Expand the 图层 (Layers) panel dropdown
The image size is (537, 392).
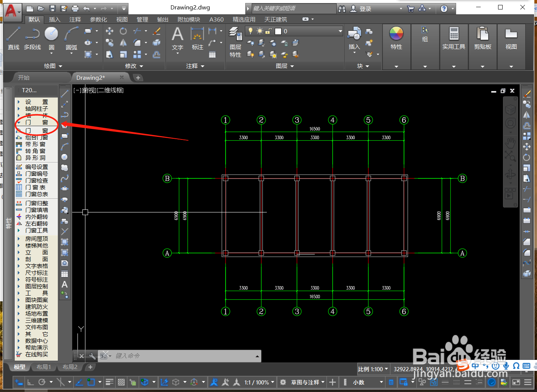(x=285, y=66)
